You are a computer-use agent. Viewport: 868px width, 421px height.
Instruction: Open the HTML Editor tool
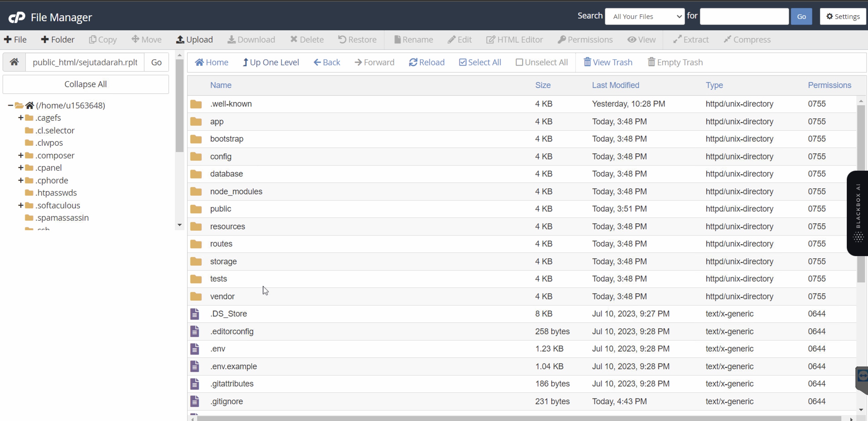point(515,40)
